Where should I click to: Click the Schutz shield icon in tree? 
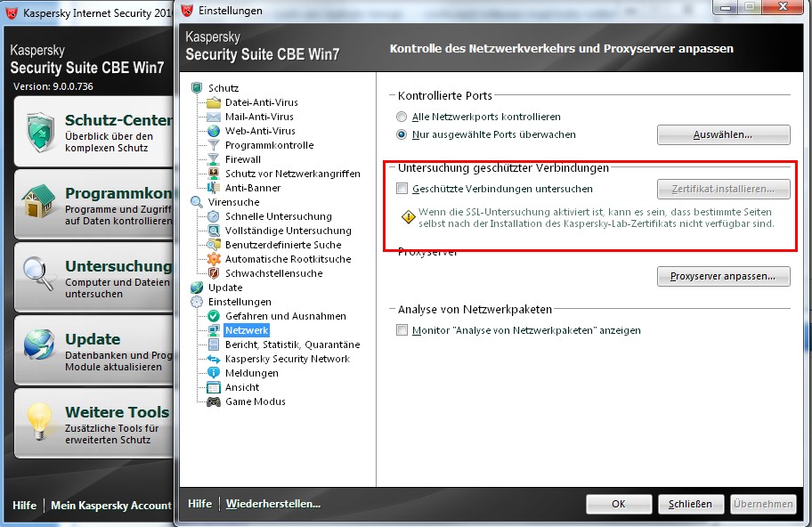(197, 88)
